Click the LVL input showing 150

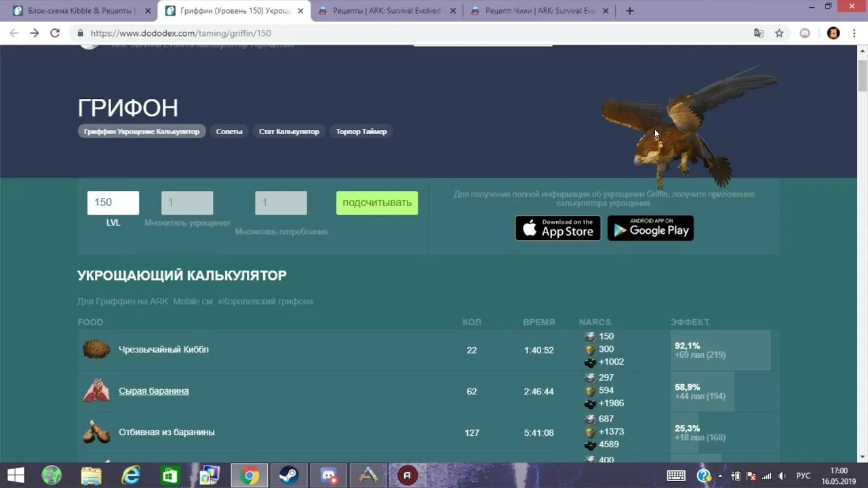coord(113,203)
